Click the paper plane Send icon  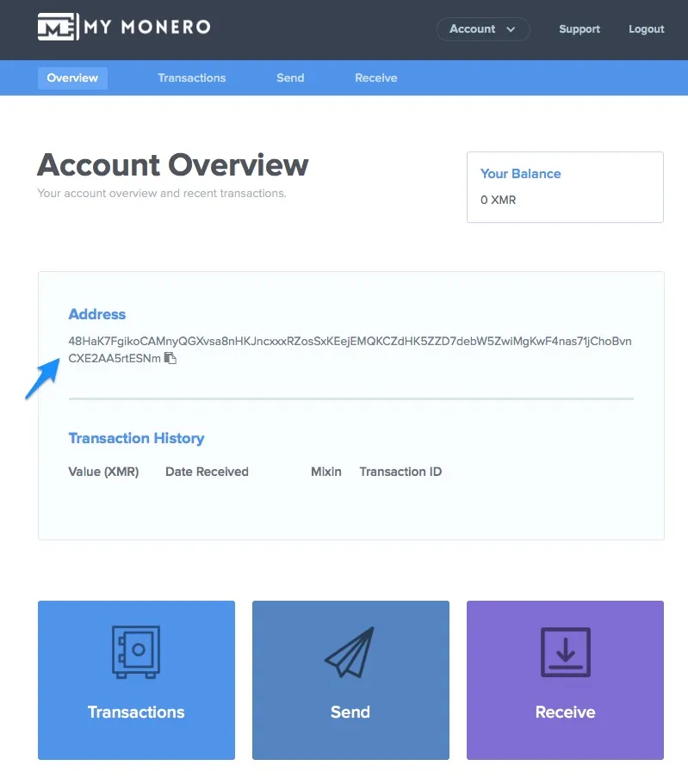(x=350, y=651)
